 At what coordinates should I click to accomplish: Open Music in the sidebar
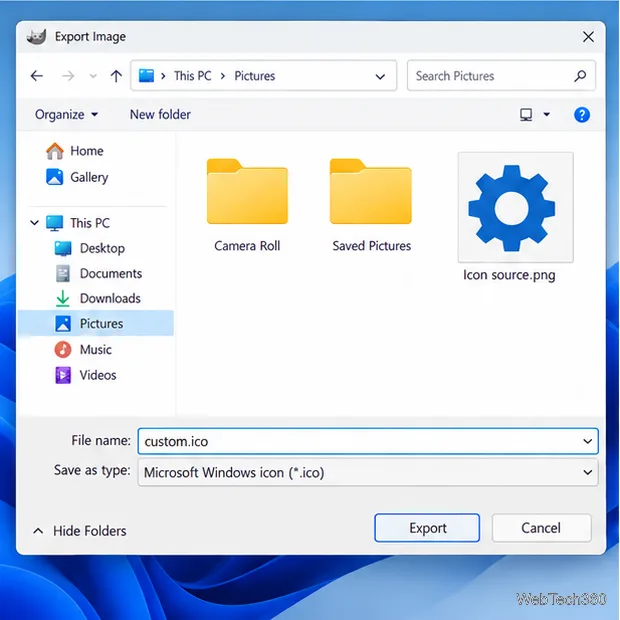pyautogui.click(x=83, y=350)
